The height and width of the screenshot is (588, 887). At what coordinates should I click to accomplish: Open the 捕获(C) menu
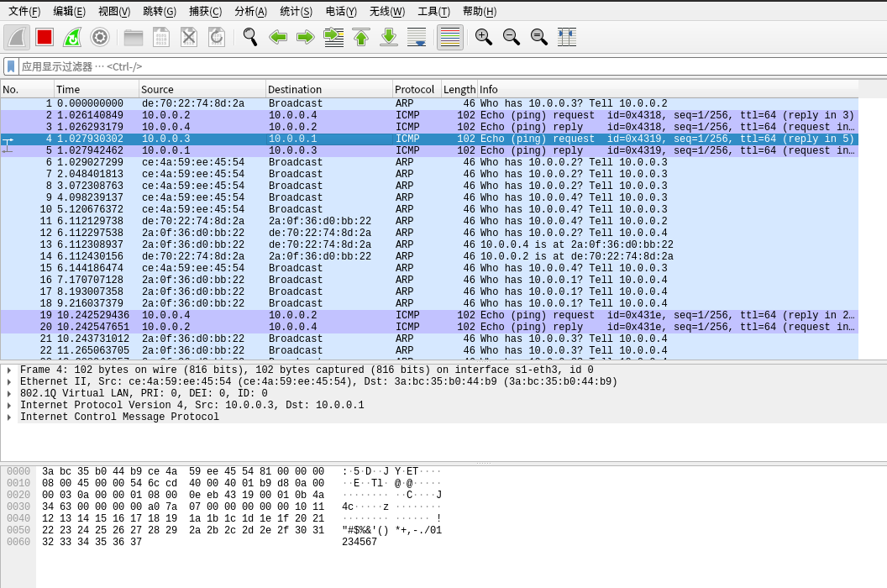click(205, 11)
